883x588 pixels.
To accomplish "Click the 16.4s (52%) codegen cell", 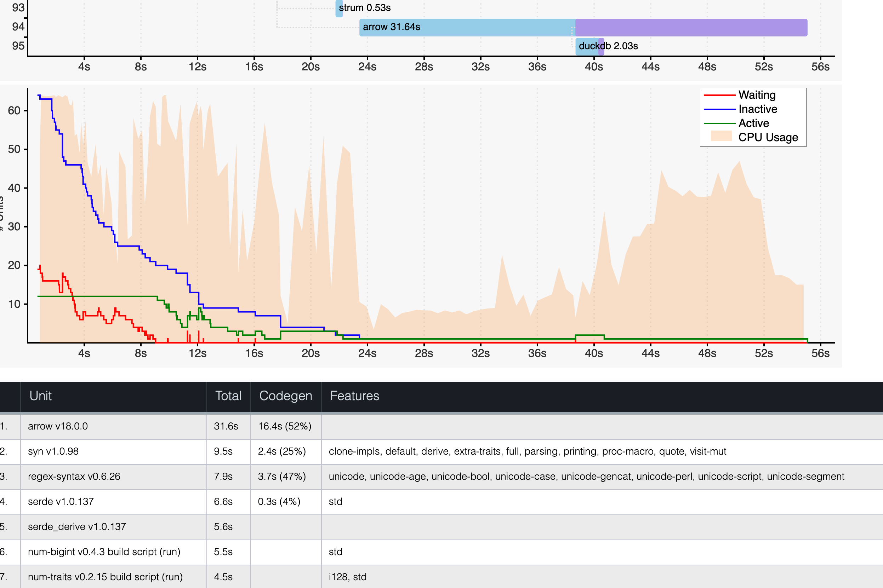I will [x=285, y=426].
